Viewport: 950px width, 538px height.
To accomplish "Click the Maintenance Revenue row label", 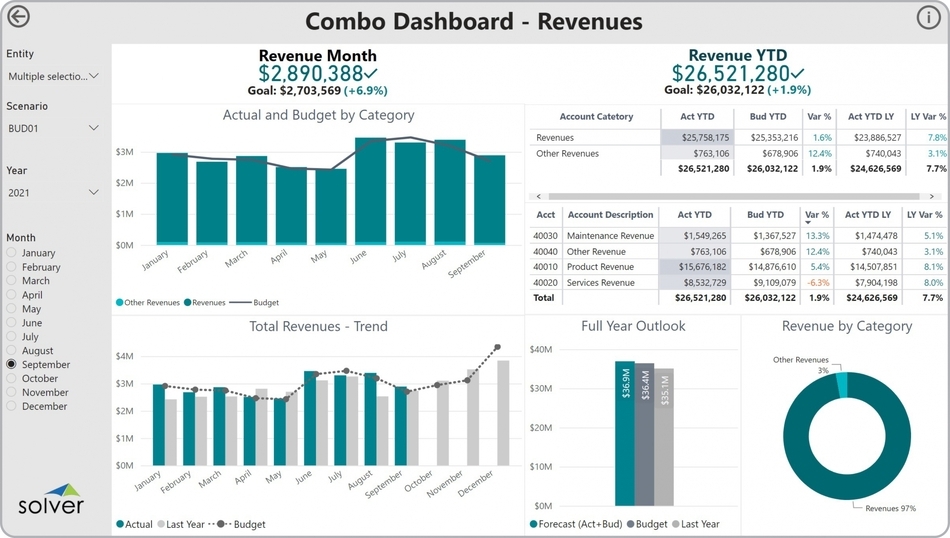I will [x=609, y=236].
